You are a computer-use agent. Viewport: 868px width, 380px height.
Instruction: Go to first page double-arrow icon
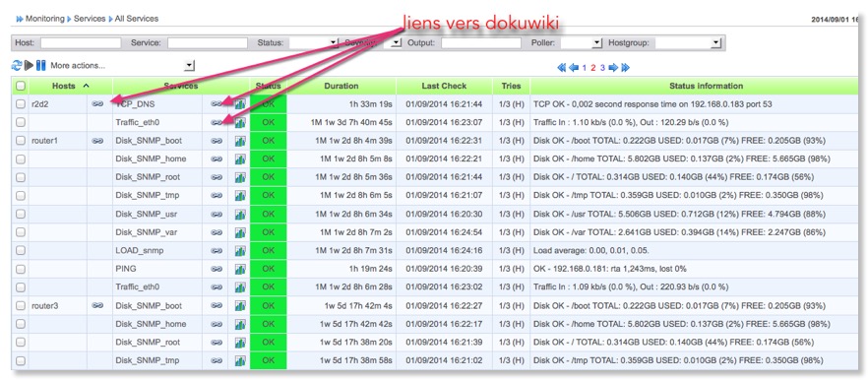(x=561, y=68)
